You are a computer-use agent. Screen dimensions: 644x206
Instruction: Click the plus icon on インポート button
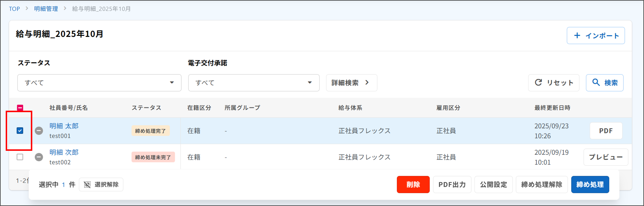pyautogui.click(x=578, y=35)
